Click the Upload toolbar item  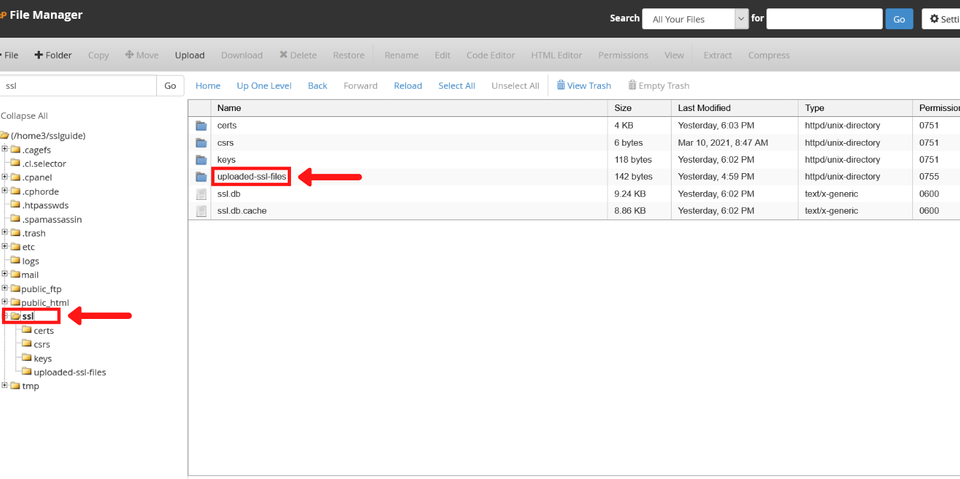pyautogui.click(x=189, y=55)
